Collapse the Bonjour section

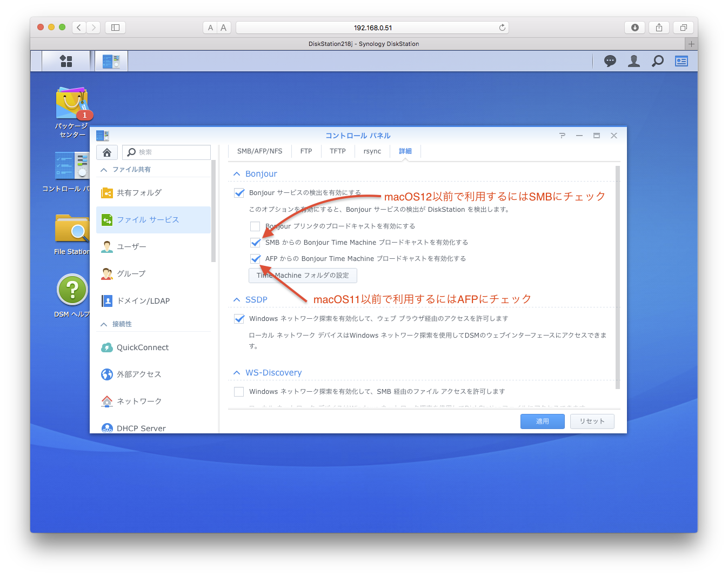(237, 174)
